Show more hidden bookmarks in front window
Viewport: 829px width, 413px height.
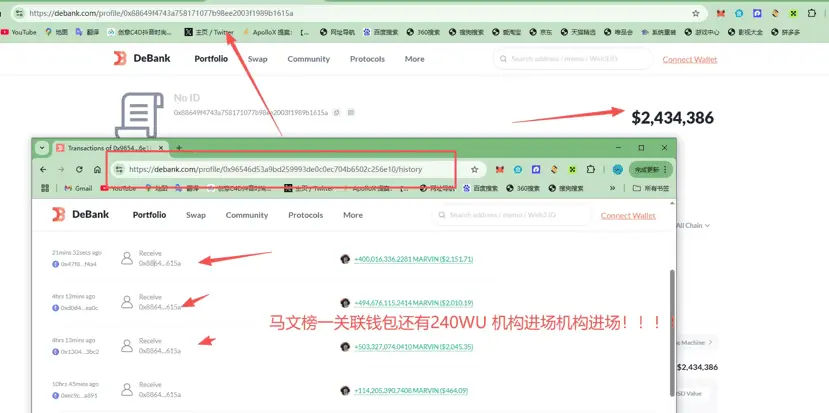(x=612, y=188)
